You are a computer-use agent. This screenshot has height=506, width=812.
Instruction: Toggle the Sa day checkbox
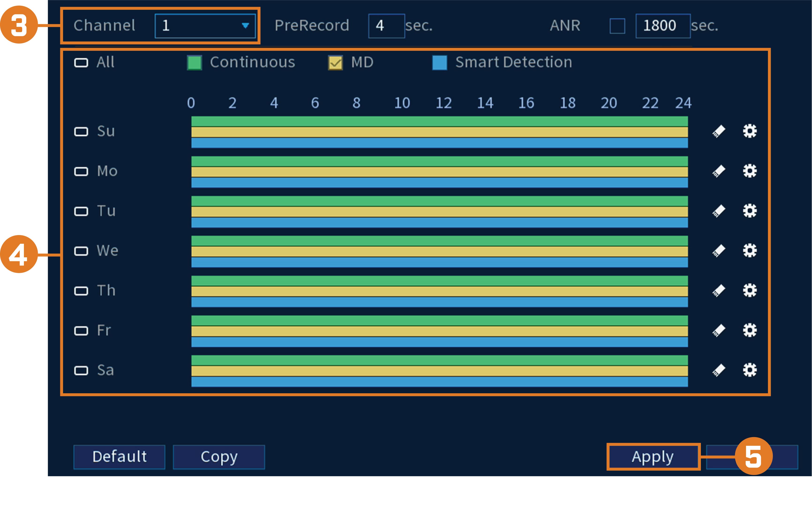tap(81, 371)
